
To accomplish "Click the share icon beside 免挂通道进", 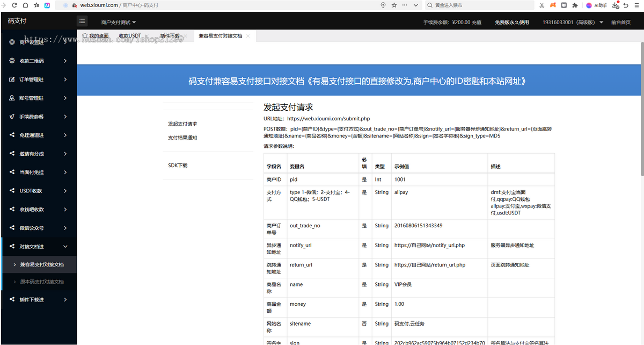I will point(12,135).
